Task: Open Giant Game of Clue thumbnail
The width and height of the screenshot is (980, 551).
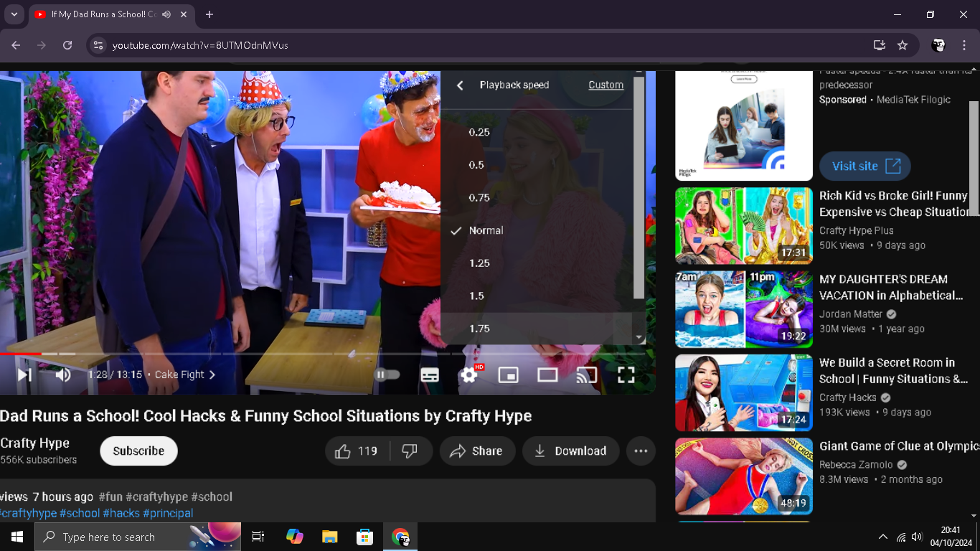Action: click(744, 476)
